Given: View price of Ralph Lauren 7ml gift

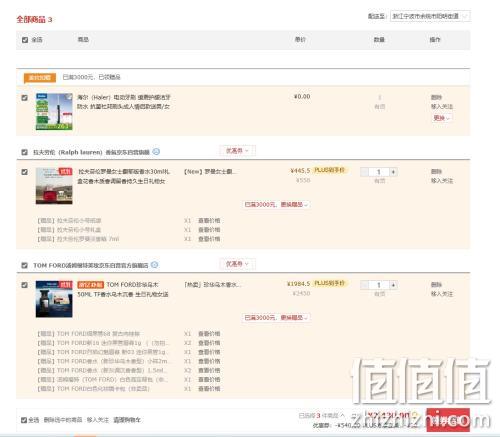Looking at the screenshot, I should point(209,239).
